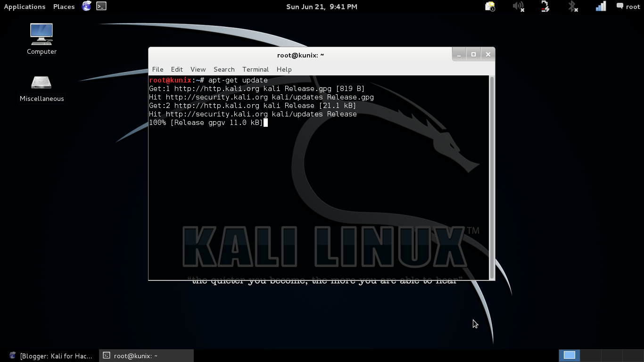
Task: Select the active workspace in the workspace switcher
Action: click(x=569, y=355)
